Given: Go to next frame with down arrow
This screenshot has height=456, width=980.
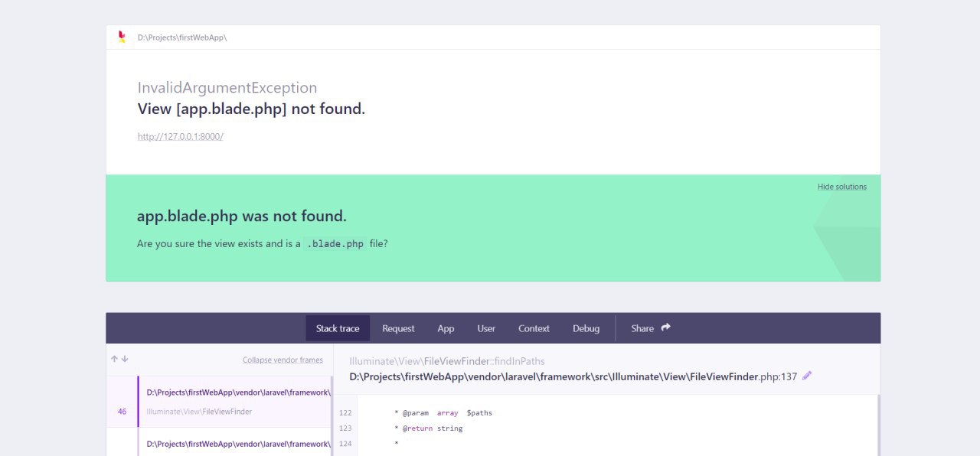Looking at the screenshot, I should coord(125,359).
